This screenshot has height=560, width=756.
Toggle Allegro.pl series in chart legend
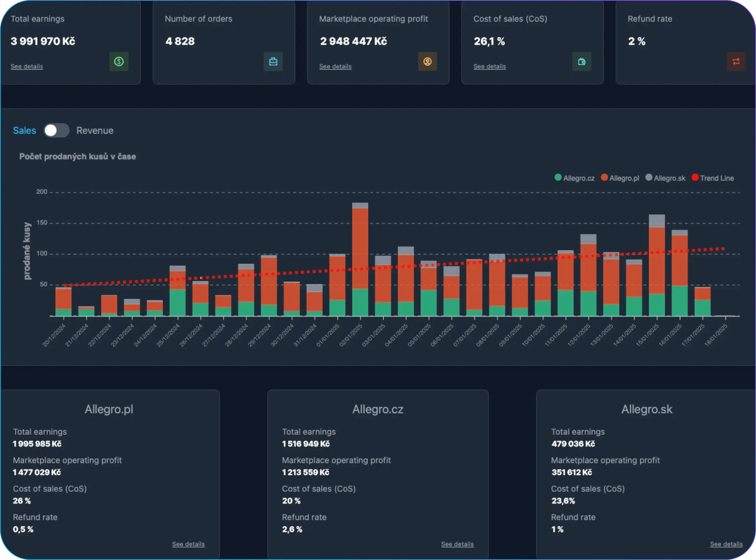point(620,178)
